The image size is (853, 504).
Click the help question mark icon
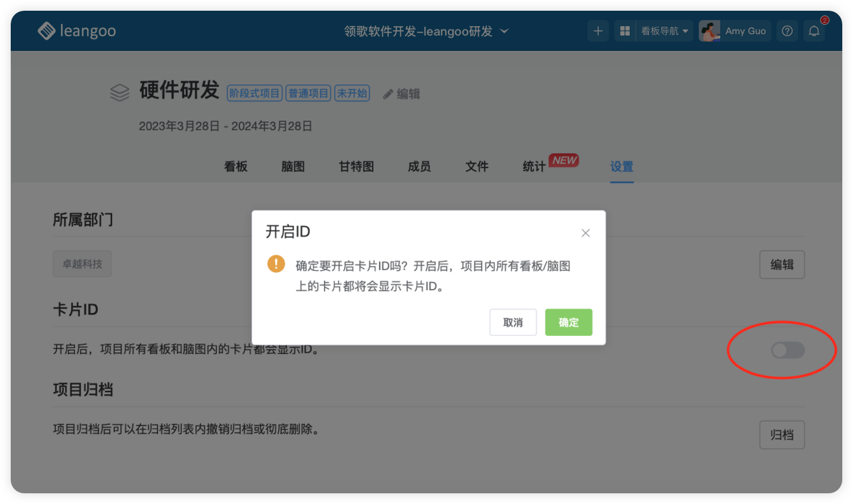tap(787, 31)
